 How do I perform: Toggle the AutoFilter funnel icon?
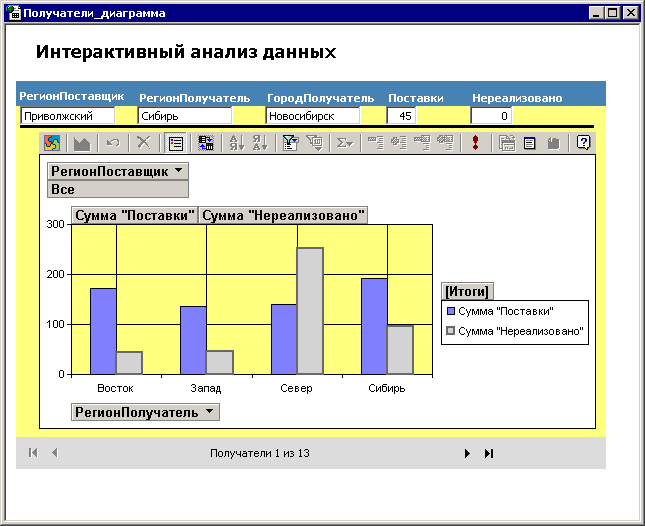[290, 143]
